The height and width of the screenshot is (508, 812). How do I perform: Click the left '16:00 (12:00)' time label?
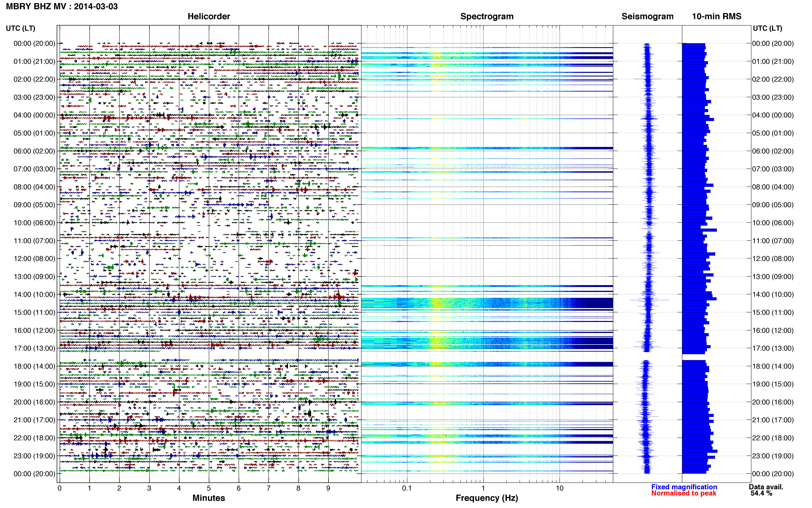point(34,330)
